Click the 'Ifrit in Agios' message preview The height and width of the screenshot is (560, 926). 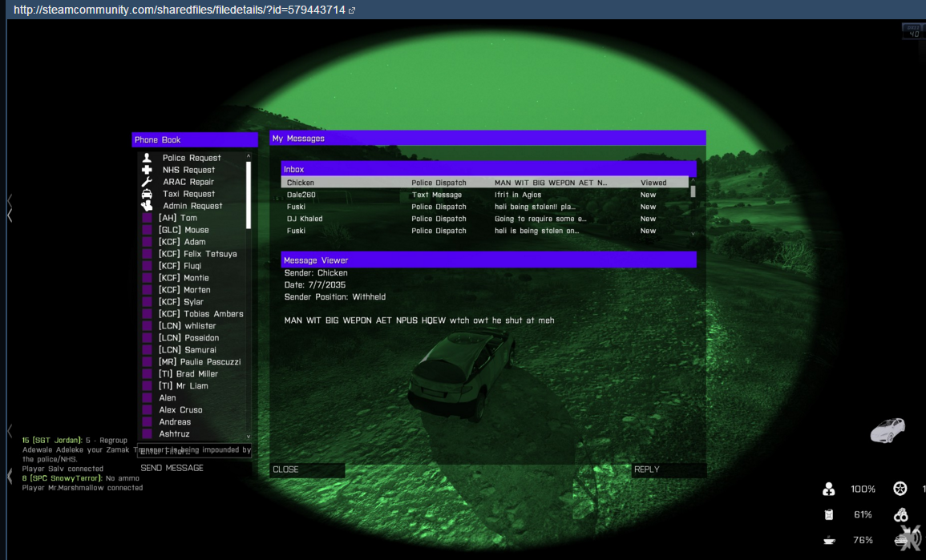(x=517, y=195)
